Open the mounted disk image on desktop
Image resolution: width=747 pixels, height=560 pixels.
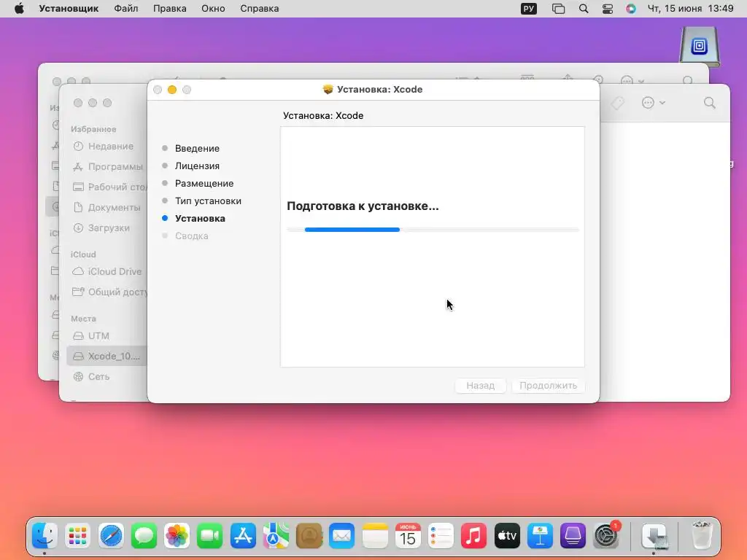(x=700, y=47)
